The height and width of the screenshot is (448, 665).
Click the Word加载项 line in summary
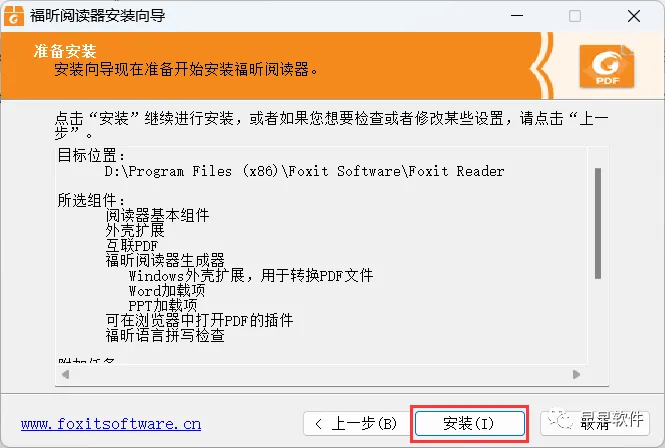coord(167,291)
